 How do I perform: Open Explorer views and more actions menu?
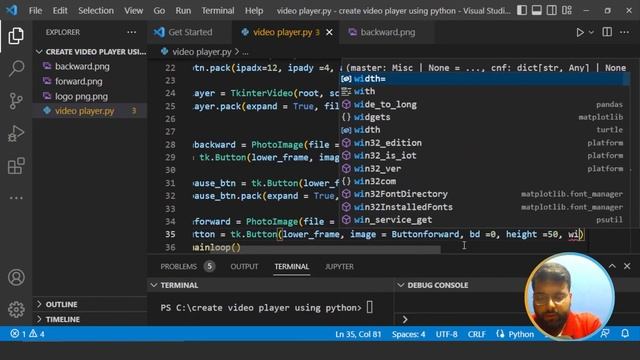click(x=131, y=32)
